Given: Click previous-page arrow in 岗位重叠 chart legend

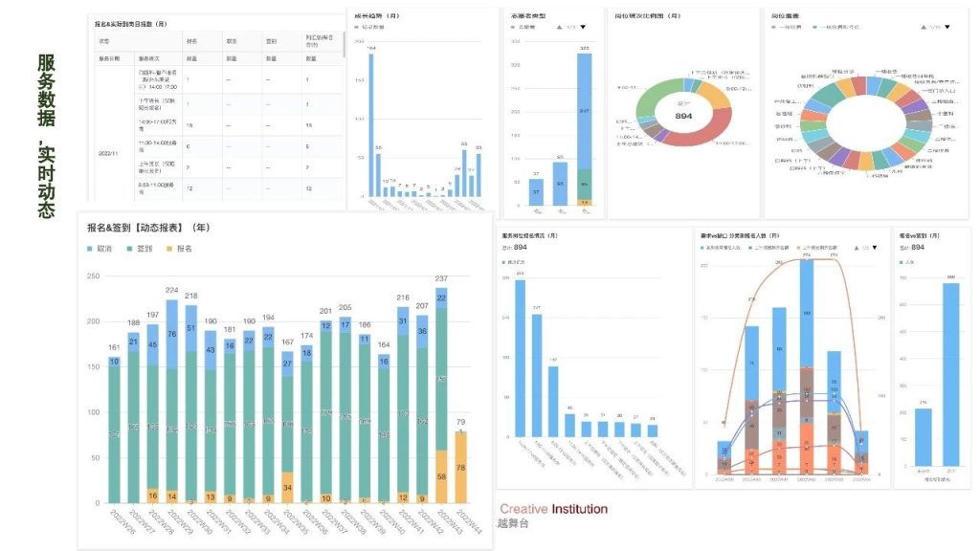Looking at the screenshot, I should point(922,27).
